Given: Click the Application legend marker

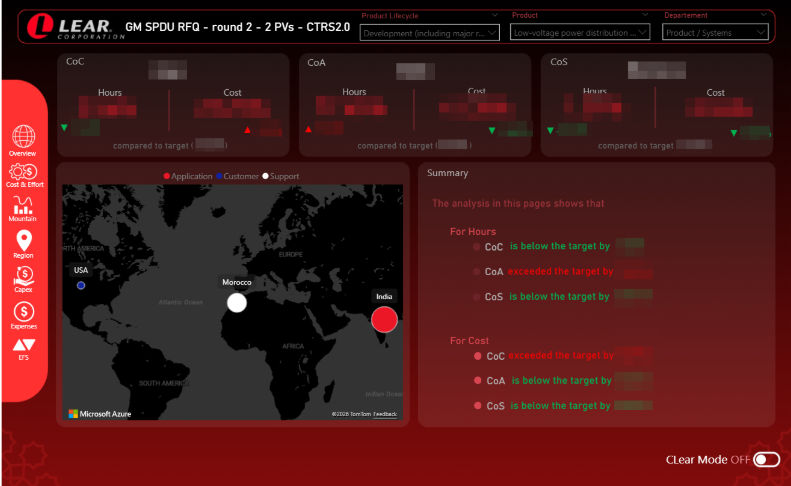Looking at the screenshot, I should tap(166, 176).
